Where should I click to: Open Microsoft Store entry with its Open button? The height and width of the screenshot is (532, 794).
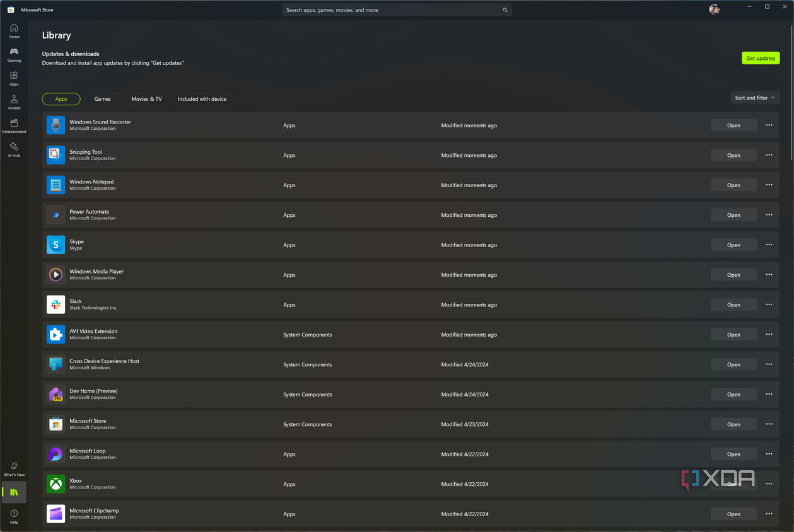click(733, 424)
